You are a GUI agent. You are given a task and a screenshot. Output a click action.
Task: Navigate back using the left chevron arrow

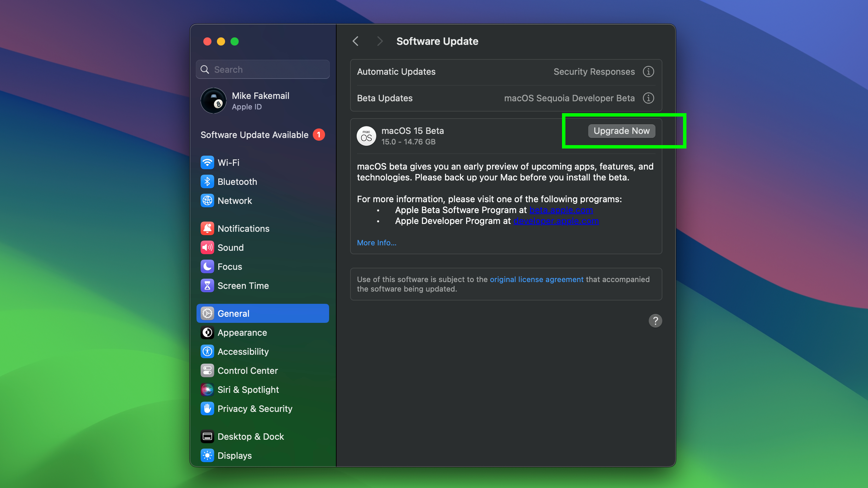click(x=356, y=41)
